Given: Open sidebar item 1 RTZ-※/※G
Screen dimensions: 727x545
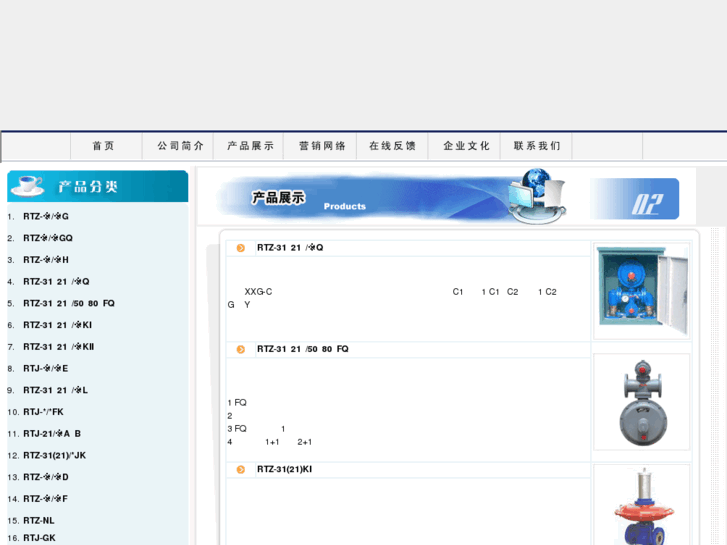Looking at the screenshot, I should coord(46,217).
